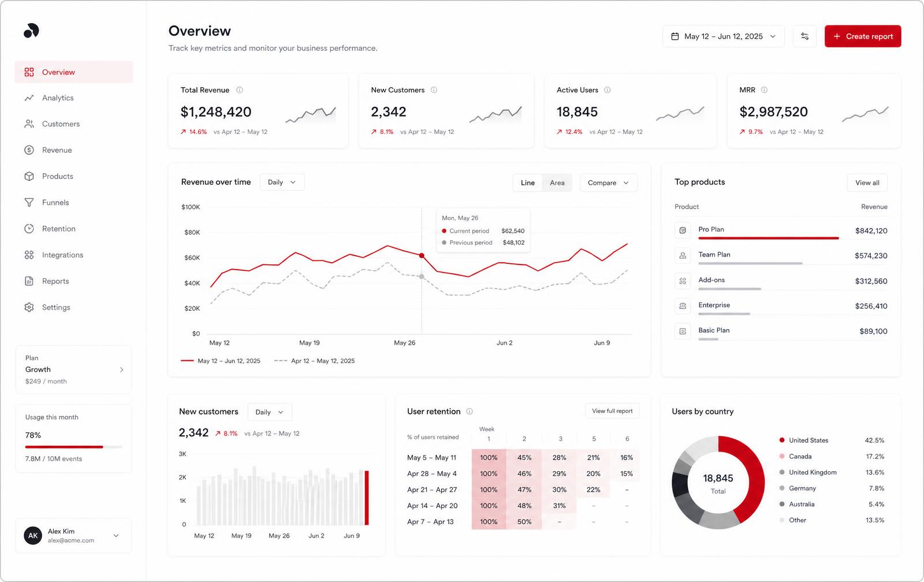
Task: Toggle the May 12 – Jun 12, 2025 legend series
Action: pyautogui.click(x=221, y=361)
